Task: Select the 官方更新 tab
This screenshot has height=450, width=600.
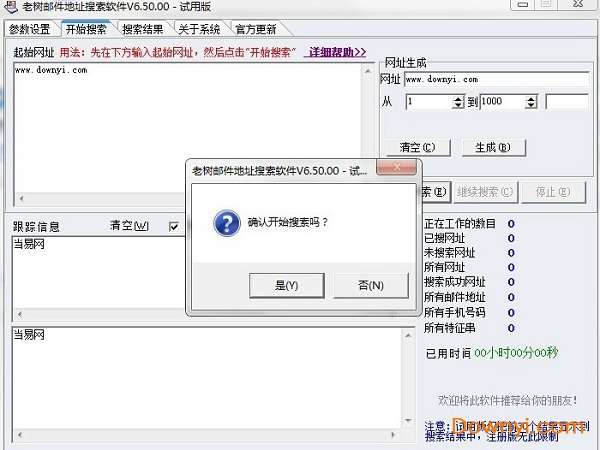Action: [256, 29]
